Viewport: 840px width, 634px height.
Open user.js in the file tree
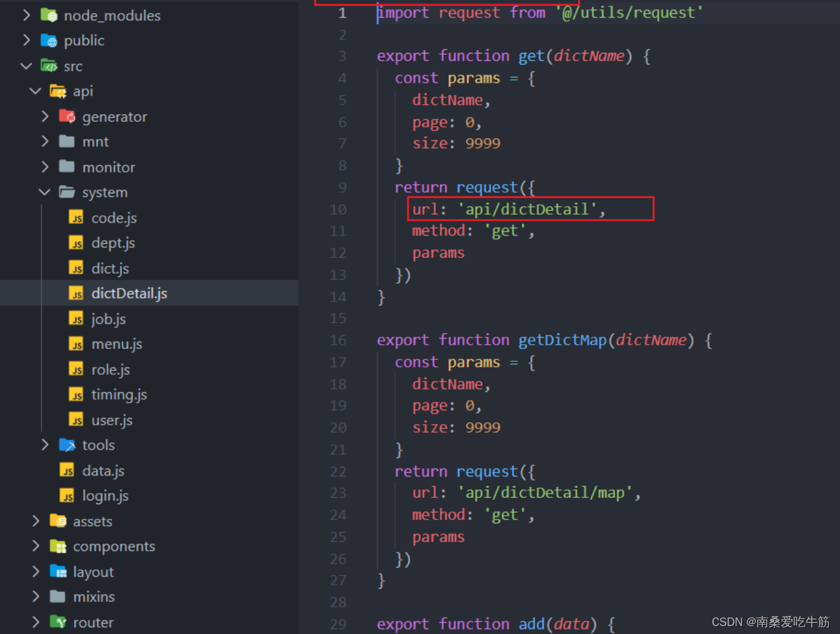pyautogui.click(x=112, y=420)
